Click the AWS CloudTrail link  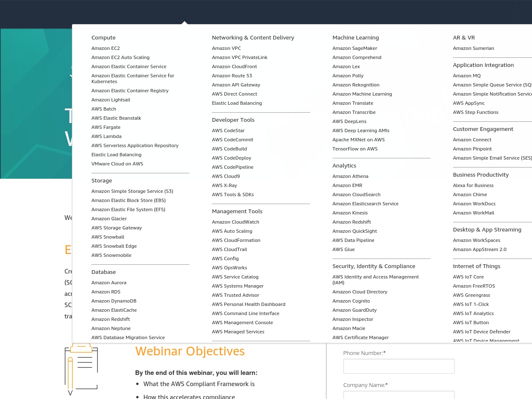[229, 249]
